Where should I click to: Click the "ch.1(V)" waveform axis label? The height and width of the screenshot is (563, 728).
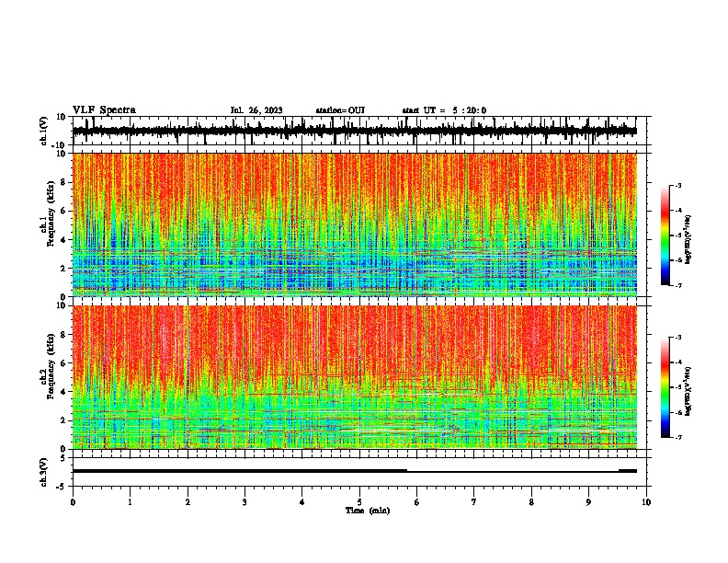coord(44,131)
